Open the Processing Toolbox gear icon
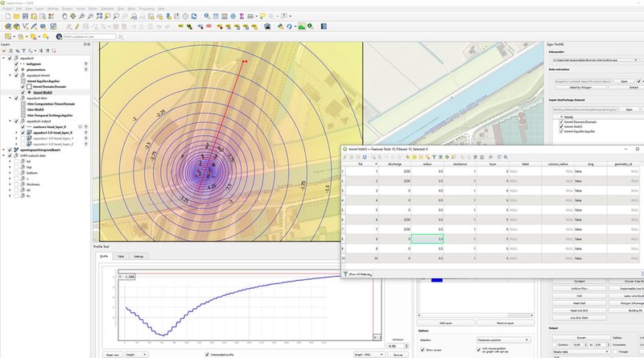Image resolution: width=644 pixels, height=358 pixels. tap(233, 16)
